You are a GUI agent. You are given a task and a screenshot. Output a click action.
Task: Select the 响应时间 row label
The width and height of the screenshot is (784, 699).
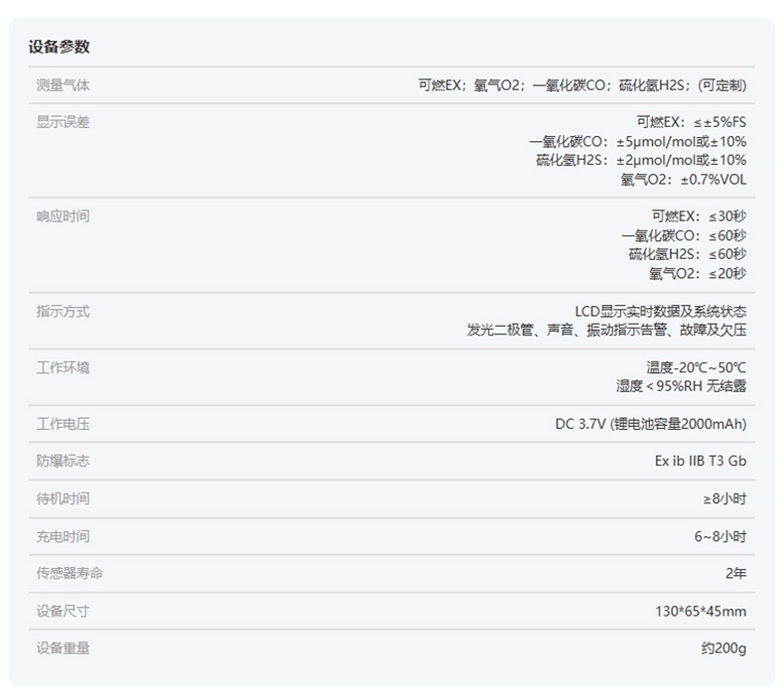click(x=63, y=216)
